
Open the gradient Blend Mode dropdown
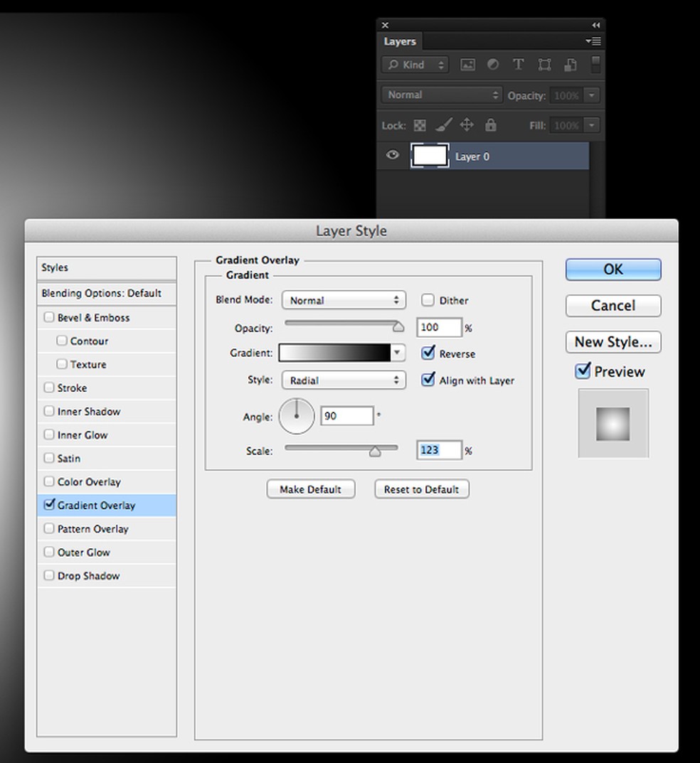(x=344, y=300)
